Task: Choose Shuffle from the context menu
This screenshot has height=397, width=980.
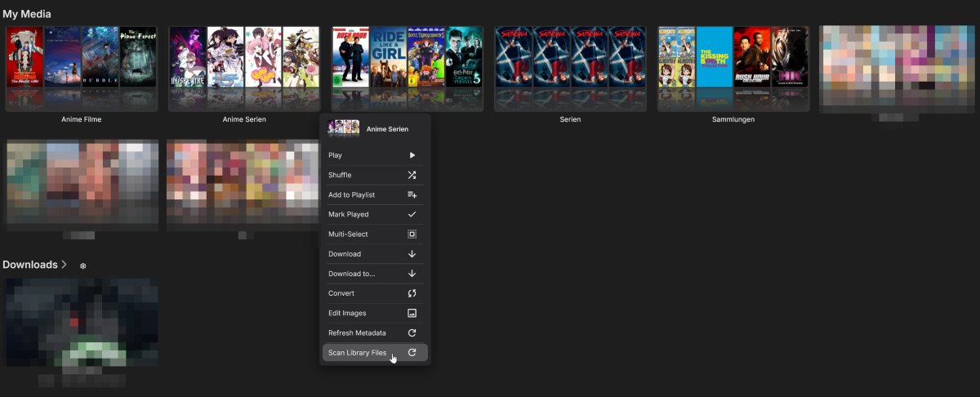Action: click(375, 175)
